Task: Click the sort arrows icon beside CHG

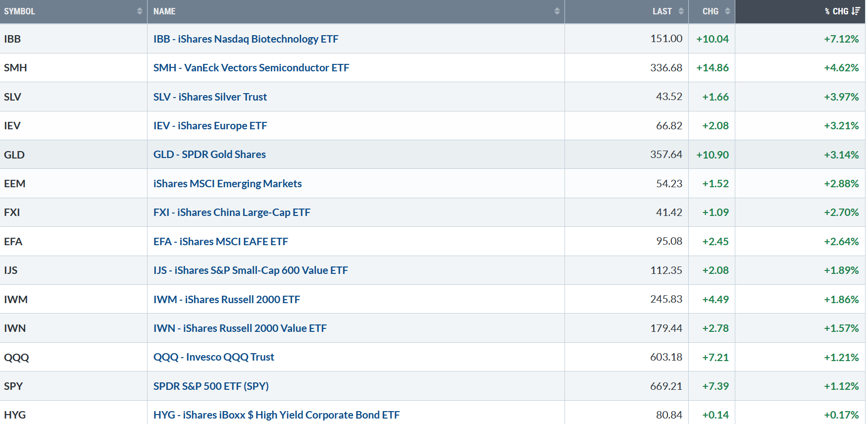Action: [727, 11]
